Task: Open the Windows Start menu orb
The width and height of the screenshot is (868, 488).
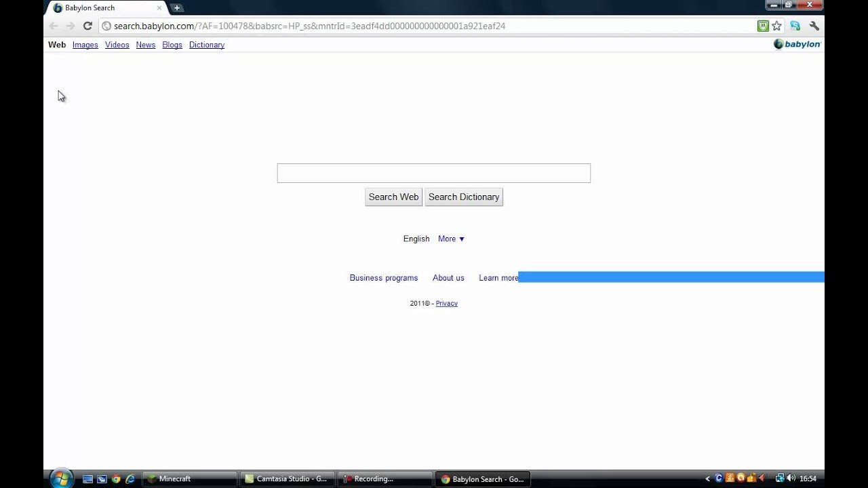Action: click(60, 479)
